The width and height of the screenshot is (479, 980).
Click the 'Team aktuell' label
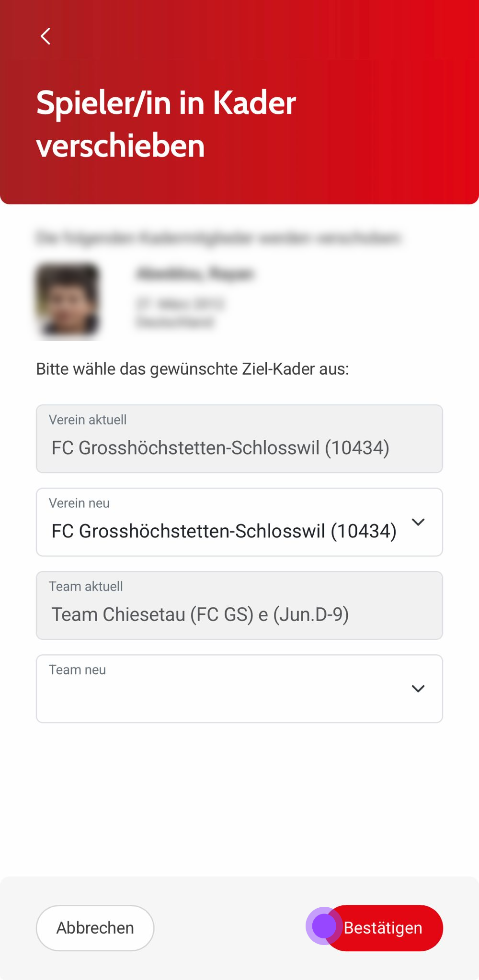coord(86,586)
